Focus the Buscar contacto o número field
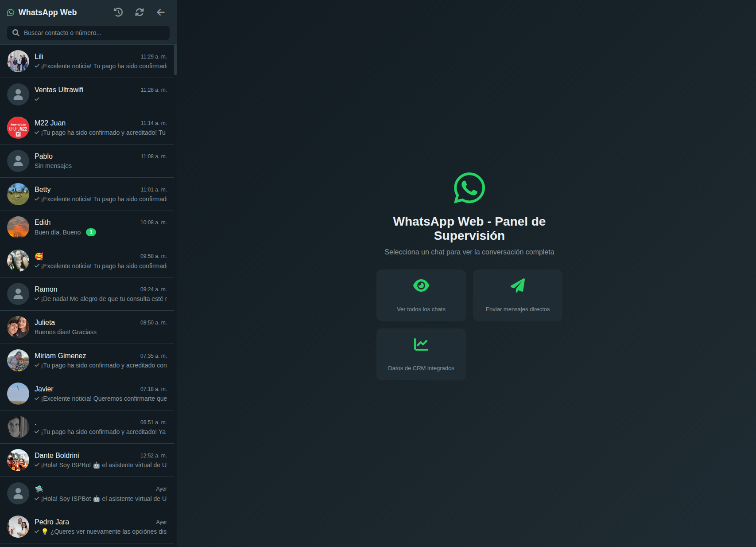This screenshot has height=547, width=756. [93, 33]
